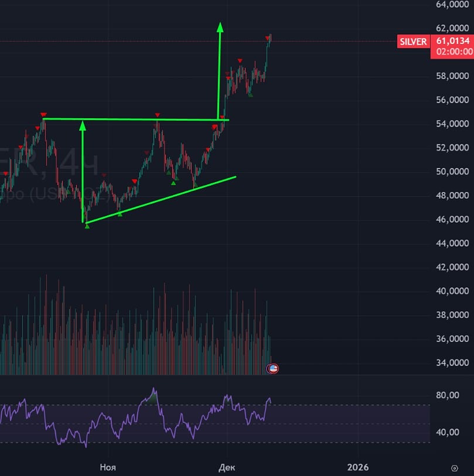Image resolution: width=474 pixels, height=476 pixels.
Task: Click the 50,0000 price axis label
Action: (452, 172)
